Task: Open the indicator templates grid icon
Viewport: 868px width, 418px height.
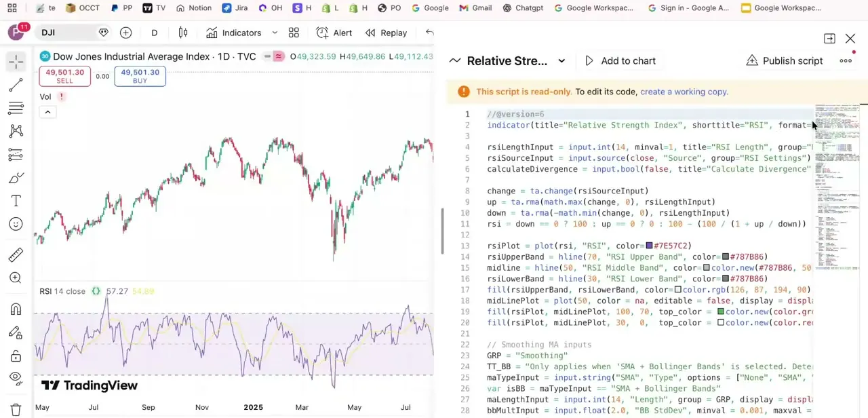Action: click(294, 33)
